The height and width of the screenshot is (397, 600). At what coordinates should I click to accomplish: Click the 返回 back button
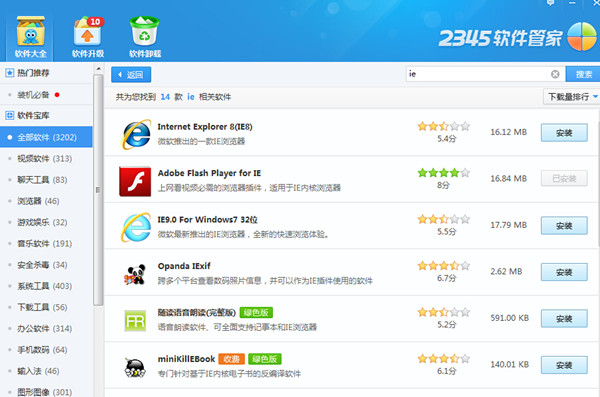tap(131, 75)
